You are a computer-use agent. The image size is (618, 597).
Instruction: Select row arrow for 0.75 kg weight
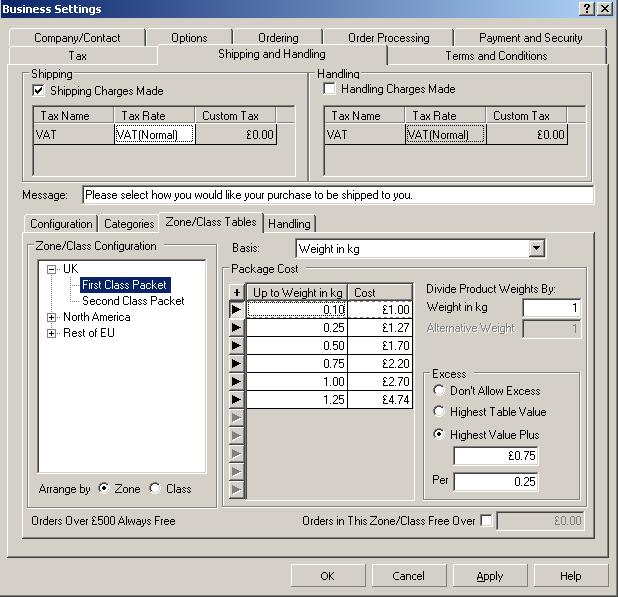[x=237, y=364]
